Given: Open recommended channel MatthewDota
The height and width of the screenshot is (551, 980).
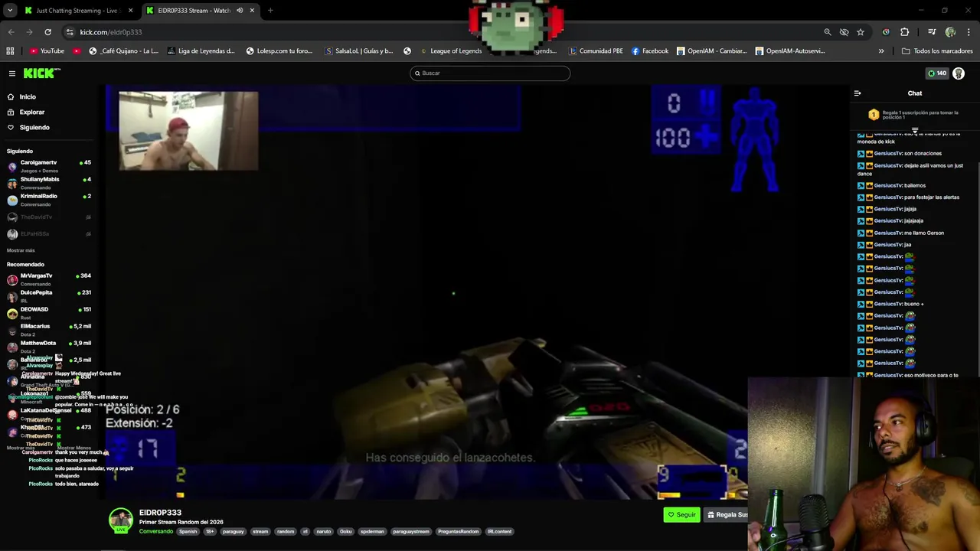Looking at the screenshot, I should pyautogui.click(x=49, y=347).
